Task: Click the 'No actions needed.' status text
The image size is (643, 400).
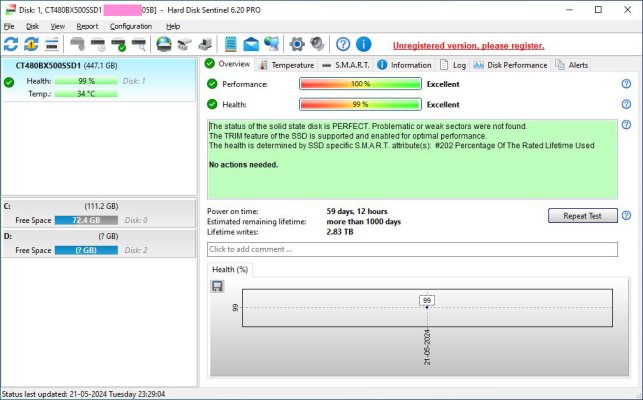Action: point(243,165)
